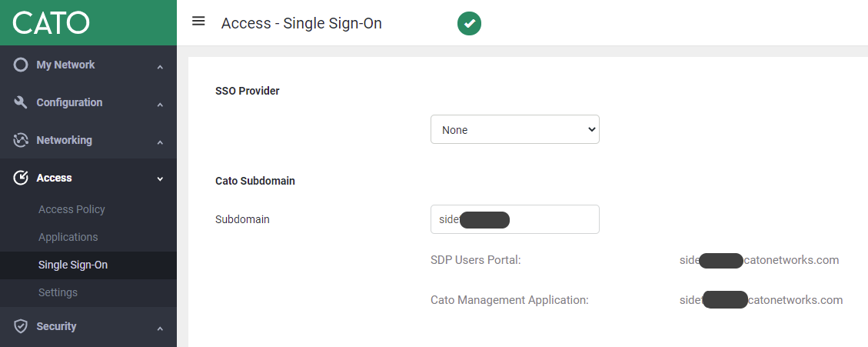Click the Security shield icon
The image size is (868, 347).
22,326
